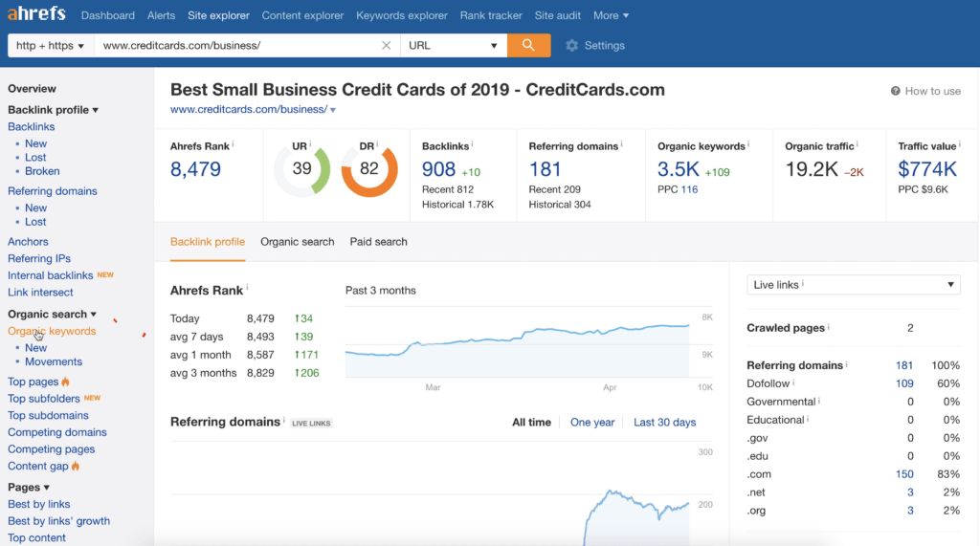This screenshot has width=980, height=546.
Task: Click the How to use help icon
Action: pos(895,91)
